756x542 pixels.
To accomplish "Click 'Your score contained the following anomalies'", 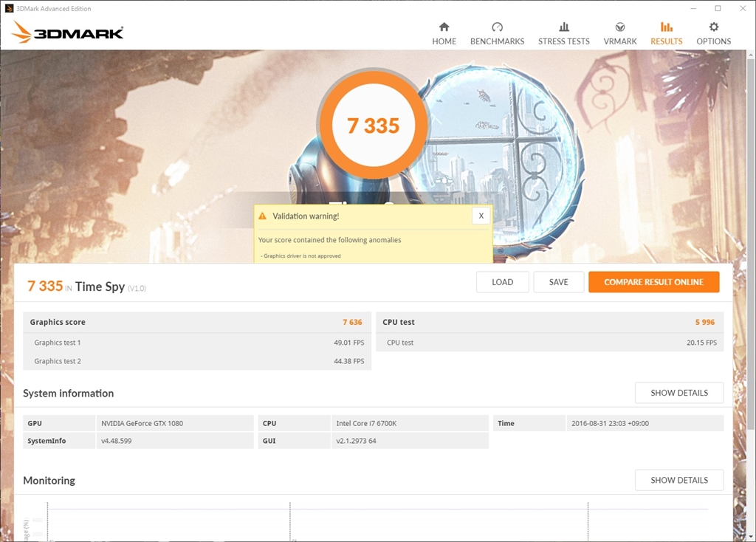I will tap(329, 240).
